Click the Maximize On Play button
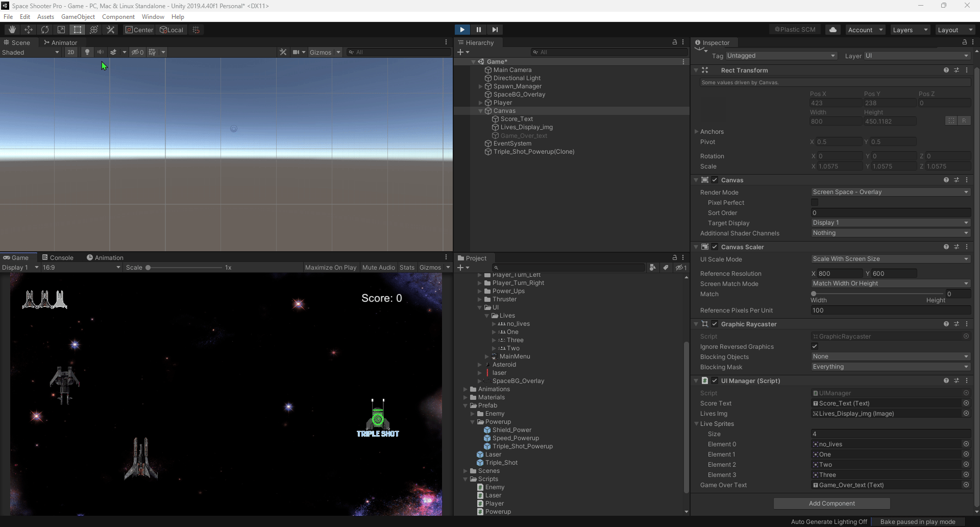The height and width of the screenshot is (527, 980). (330, 267)
